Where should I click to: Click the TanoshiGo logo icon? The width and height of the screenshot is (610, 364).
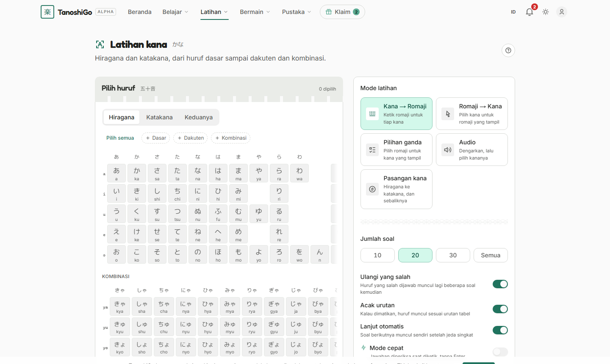pyautogui.click(x=47, y=12)
